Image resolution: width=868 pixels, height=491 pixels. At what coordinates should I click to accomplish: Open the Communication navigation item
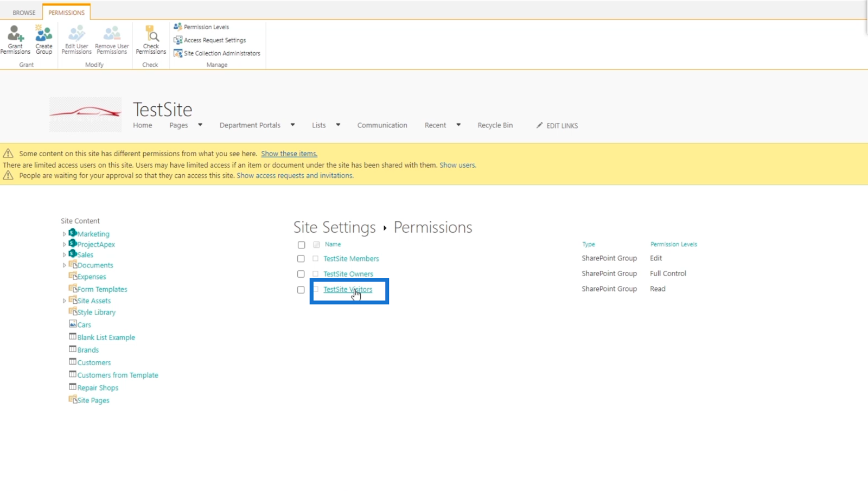[382, 125]
